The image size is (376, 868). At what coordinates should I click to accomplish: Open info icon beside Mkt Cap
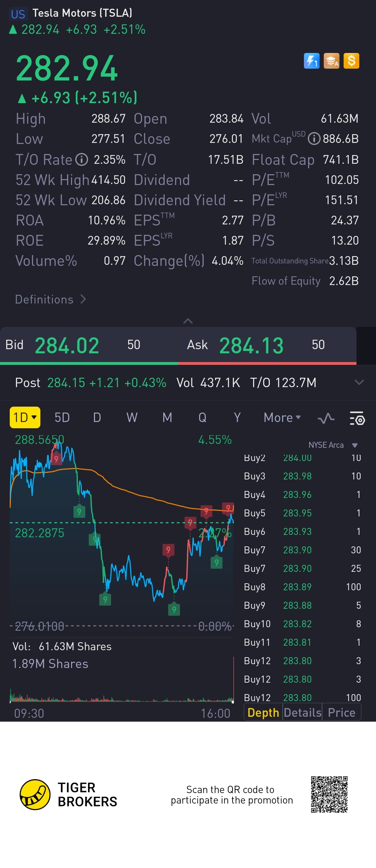314,139
